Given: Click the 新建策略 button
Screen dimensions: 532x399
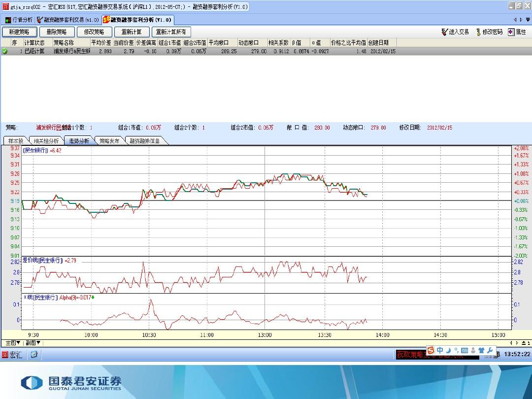Looking at the screenshot, I should pyautogui.click(x=20, y=32).
